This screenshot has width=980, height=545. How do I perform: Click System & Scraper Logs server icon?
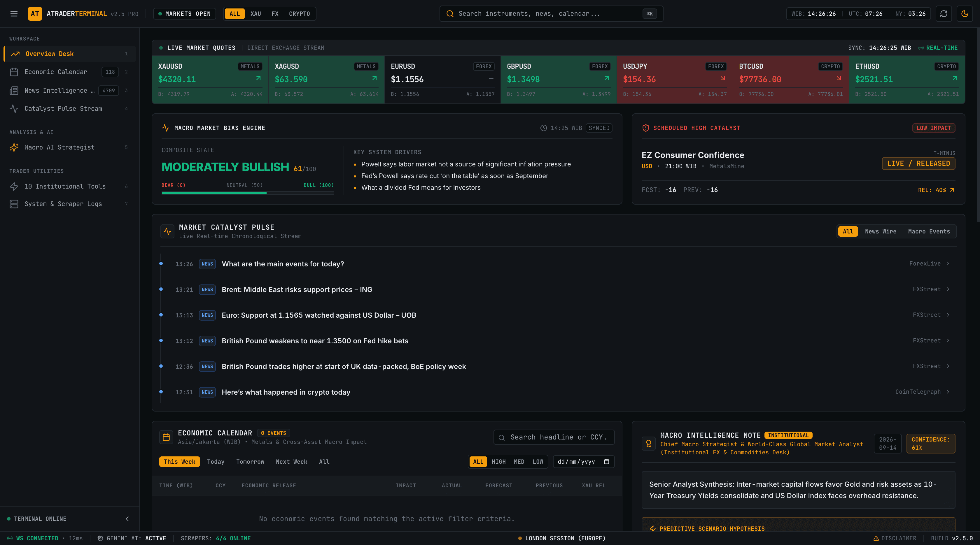point(14,204)
